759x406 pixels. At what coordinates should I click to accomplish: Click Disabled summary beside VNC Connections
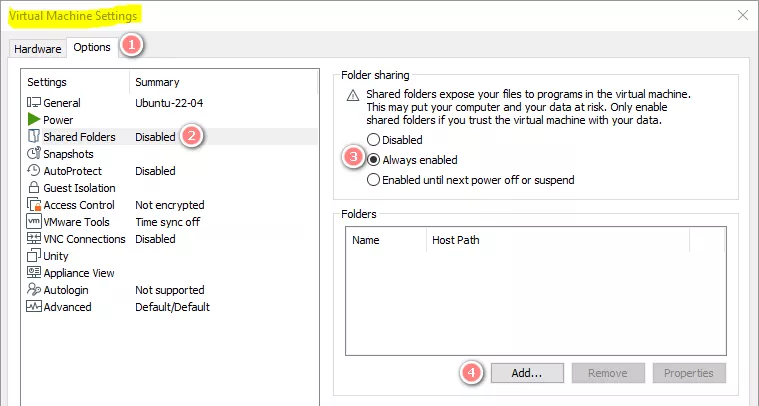pos(155,239)
